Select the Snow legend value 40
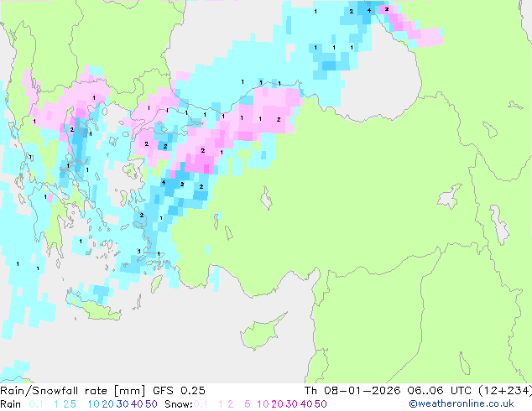 (x=306, y=404)
